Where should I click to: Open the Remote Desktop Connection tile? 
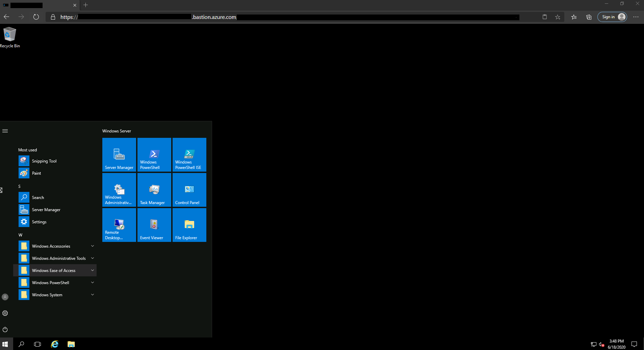(119, 225)
